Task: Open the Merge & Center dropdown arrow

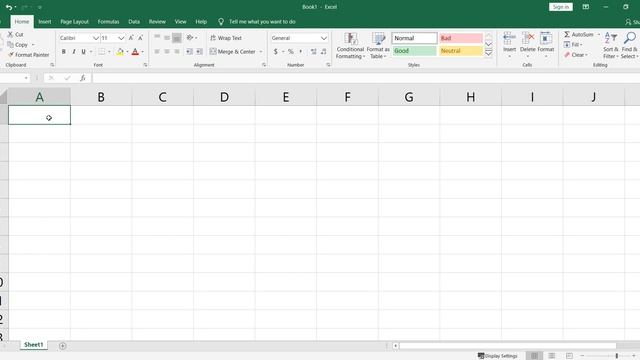Action: (x=261, y=52)
